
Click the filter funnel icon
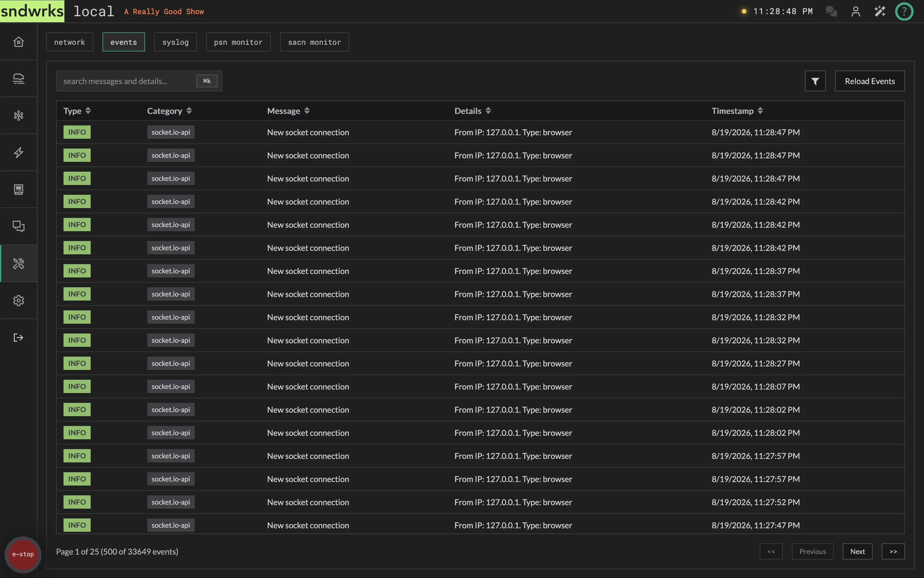tap(815, 81)
